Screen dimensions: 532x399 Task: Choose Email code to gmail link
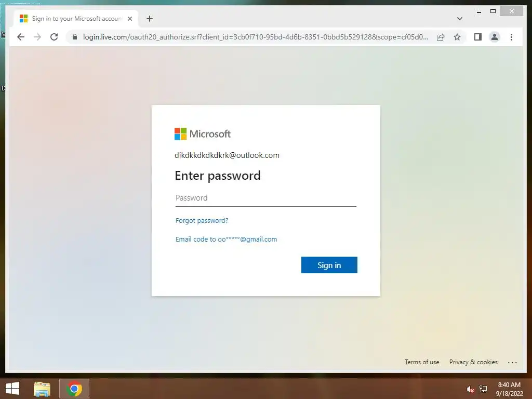pyautogui.click(x=227, y=239)
